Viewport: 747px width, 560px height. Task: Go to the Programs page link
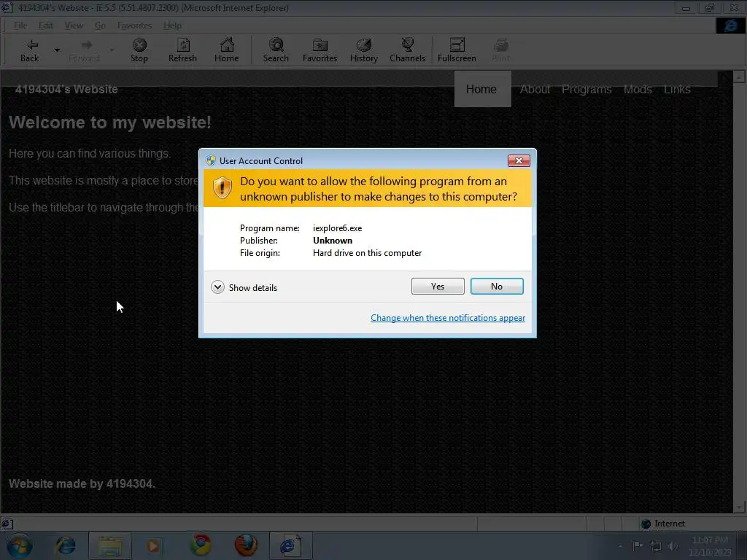coord(587,89)
